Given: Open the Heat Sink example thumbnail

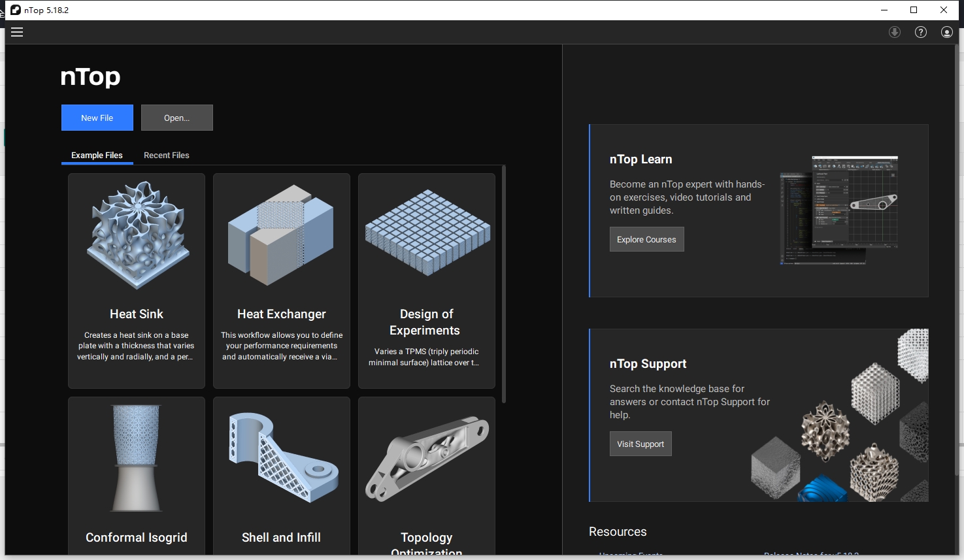Looking at the screenshot, I should (137, 237).
